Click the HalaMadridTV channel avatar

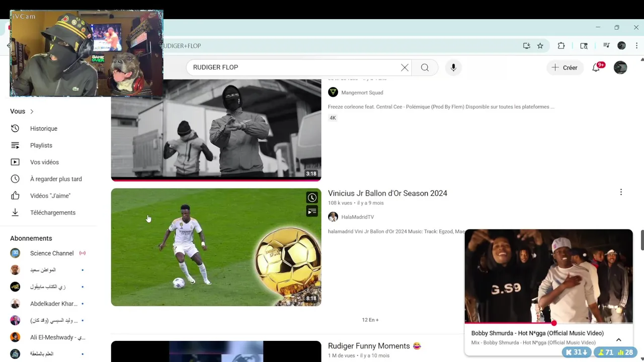tap(333, 217)
